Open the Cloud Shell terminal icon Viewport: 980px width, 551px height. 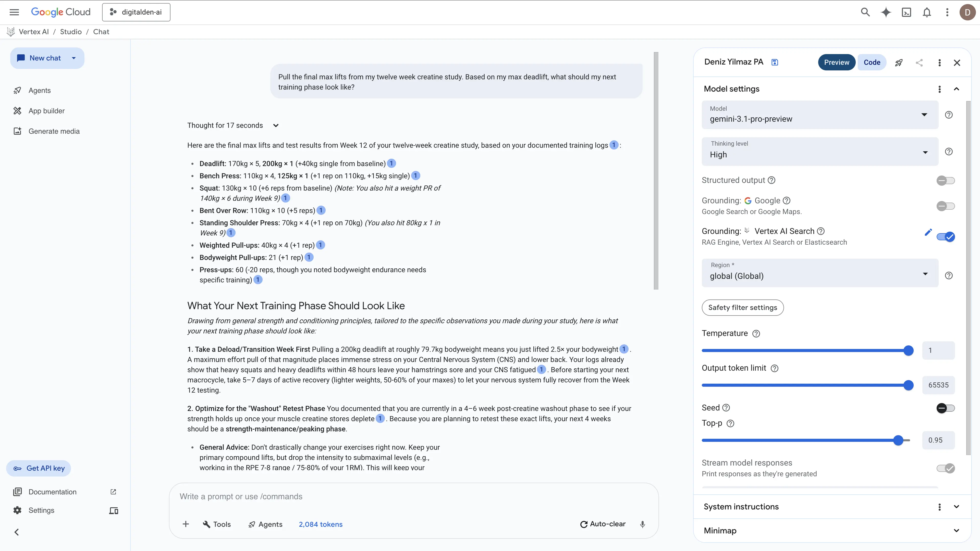pyautogui.click(x=906, y=12)
